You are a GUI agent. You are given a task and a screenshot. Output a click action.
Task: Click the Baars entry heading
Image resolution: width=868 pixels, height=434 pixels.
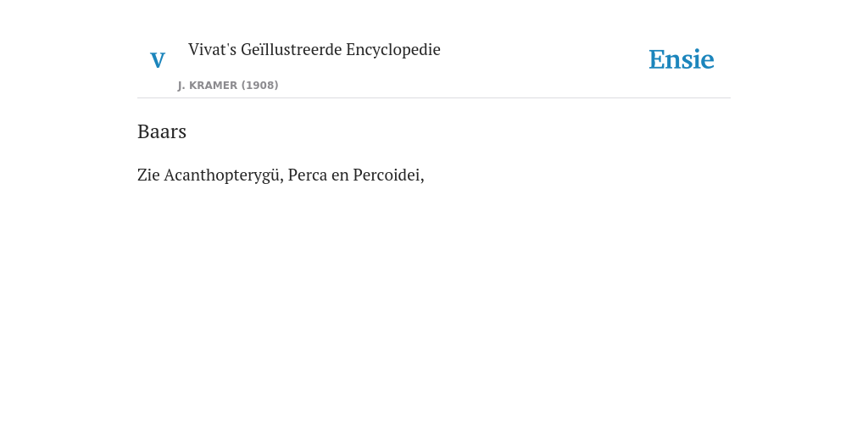click(x=162, y=131)
